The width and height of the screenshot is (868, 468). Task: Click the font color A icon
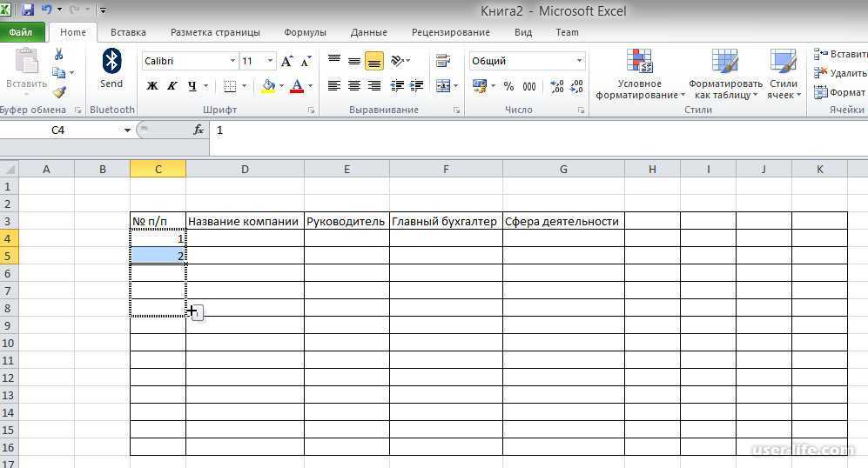tap(297, 86)
